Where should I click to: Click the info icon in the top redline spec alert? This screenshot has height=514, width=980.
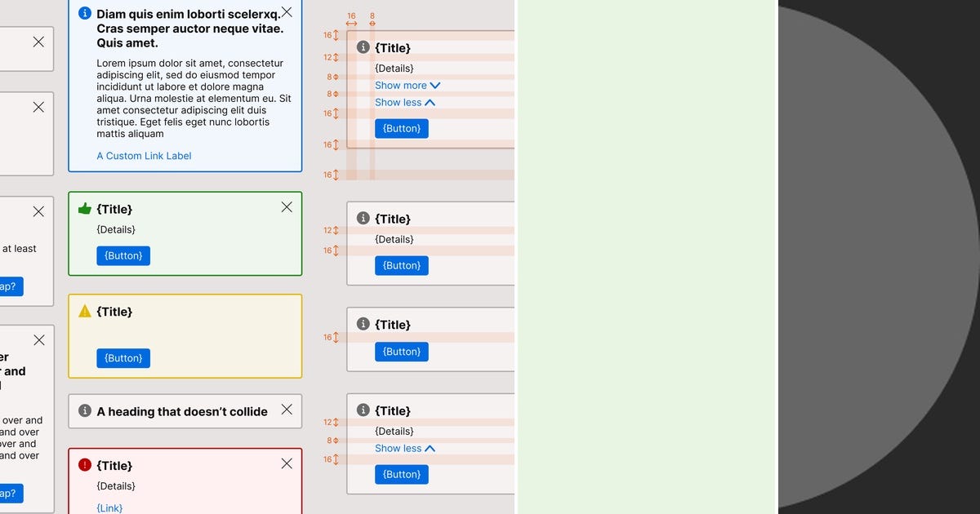pyautogui.click(x=363, y=47)
